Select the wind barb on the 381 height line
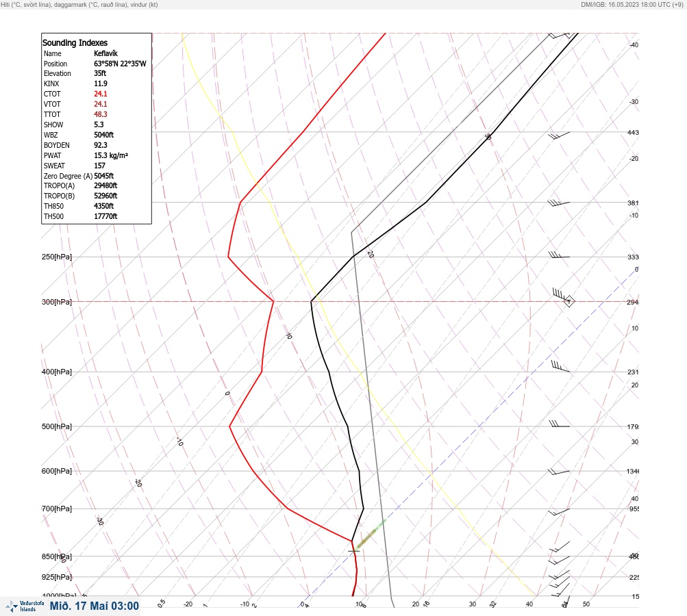Viewport: 687px width, 616px height. 559,203
